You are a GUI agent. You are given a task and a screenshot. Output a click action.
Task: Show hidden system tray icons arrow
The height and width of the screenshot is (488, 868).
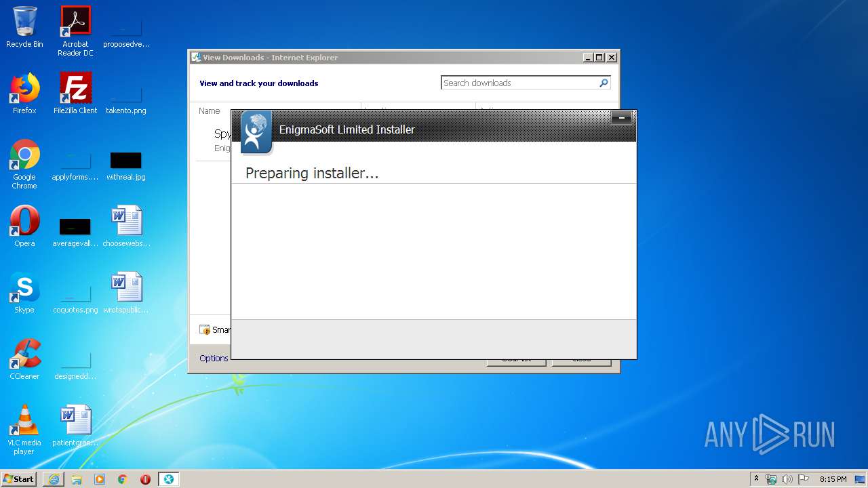point(756,479)
